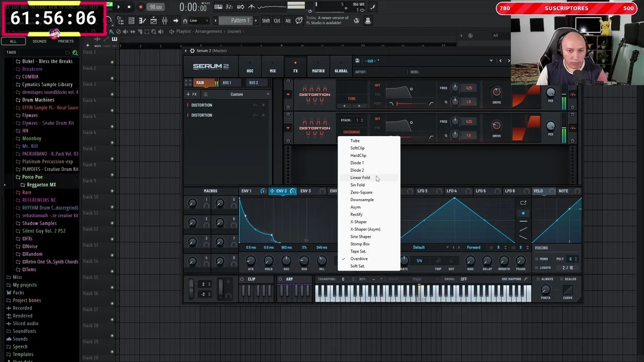Adjust first distortion DRIVE knob
The height and width of the screenshot is (362, 644).
point(497,92)
